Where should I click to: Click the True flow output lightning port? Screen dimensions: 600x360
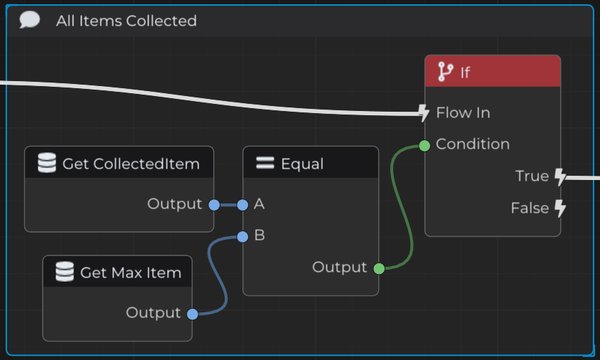(560, 177)
